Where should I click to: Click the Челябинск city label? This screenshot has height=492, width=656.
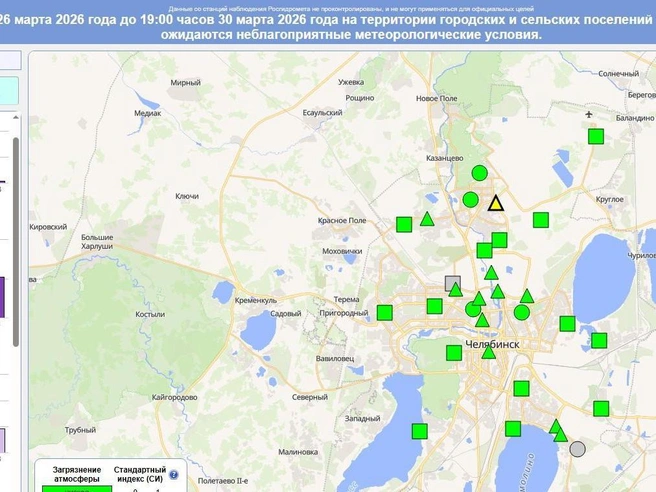click(492, 344)
